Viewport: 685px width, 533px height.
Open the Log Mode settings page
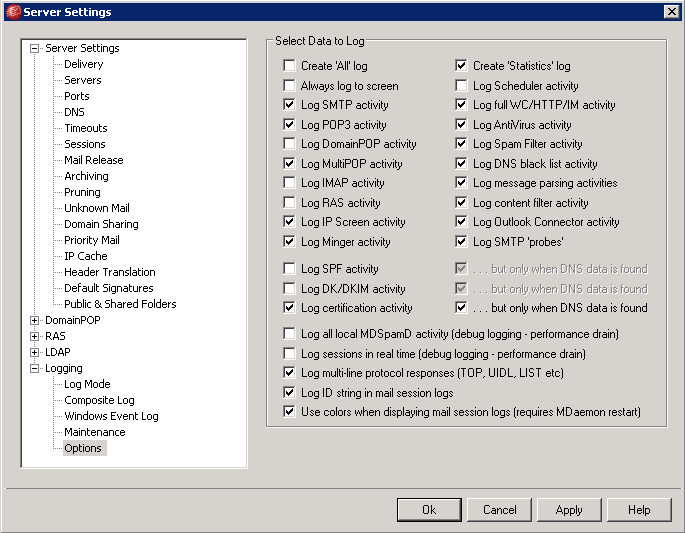click(x=87, y=384)
